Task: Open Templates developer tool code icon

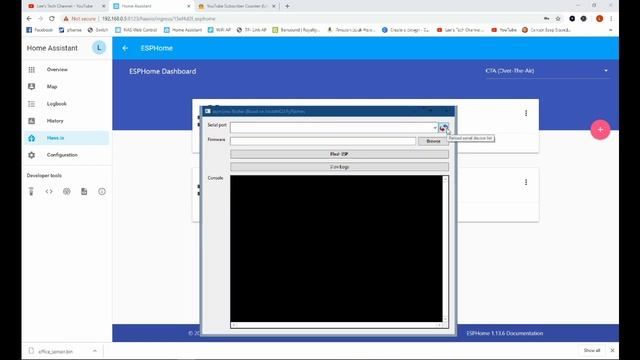Action: click(x=49, y=191)
